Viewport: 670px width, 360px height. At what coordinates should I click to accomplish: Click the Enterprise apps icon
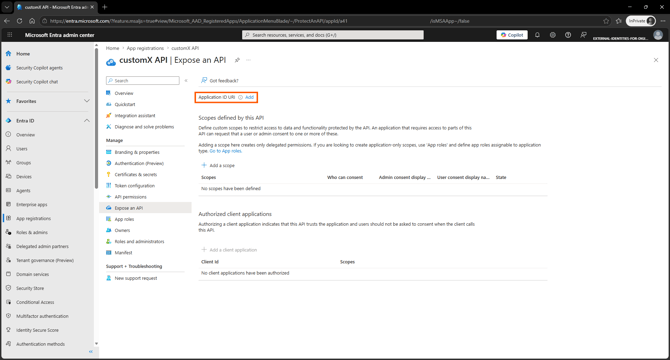click(x=8, y=205)
